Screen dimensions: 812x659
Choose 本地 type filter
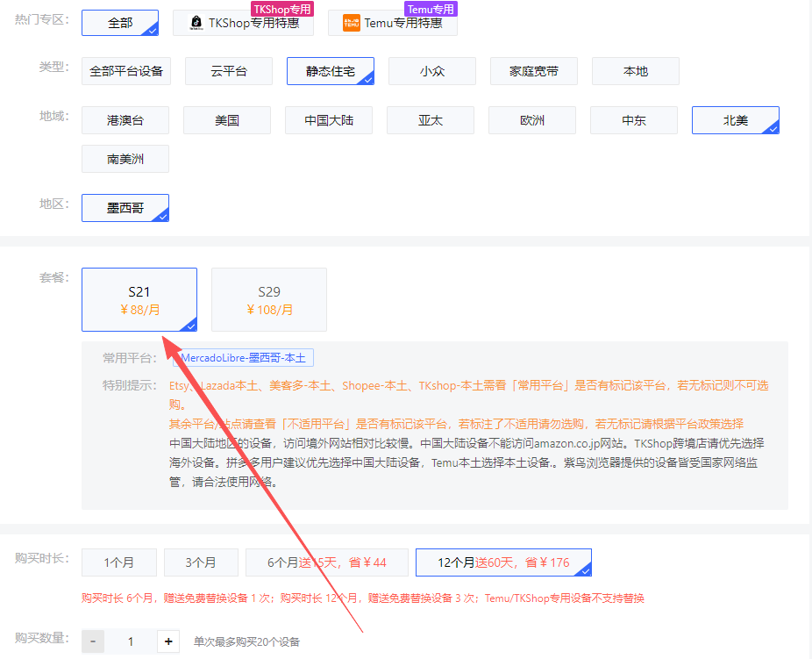point(635,72)
